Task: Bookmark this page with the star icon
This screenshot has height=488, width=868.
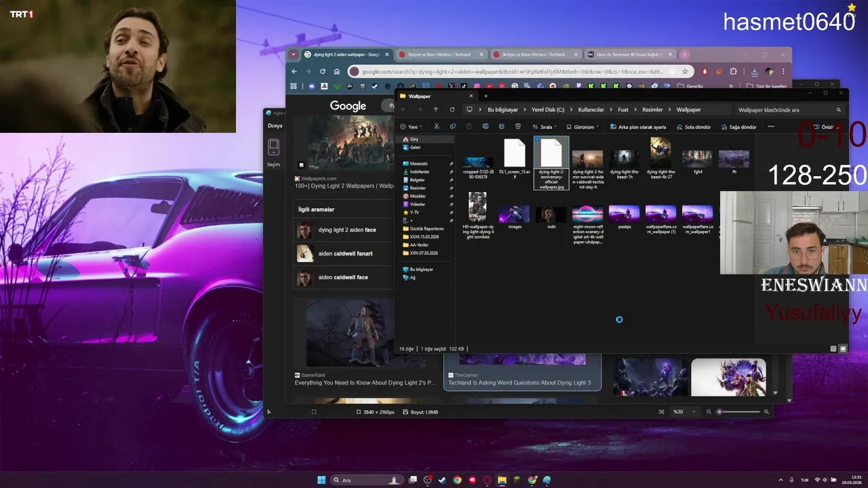Action: click(x=685, y=71)
